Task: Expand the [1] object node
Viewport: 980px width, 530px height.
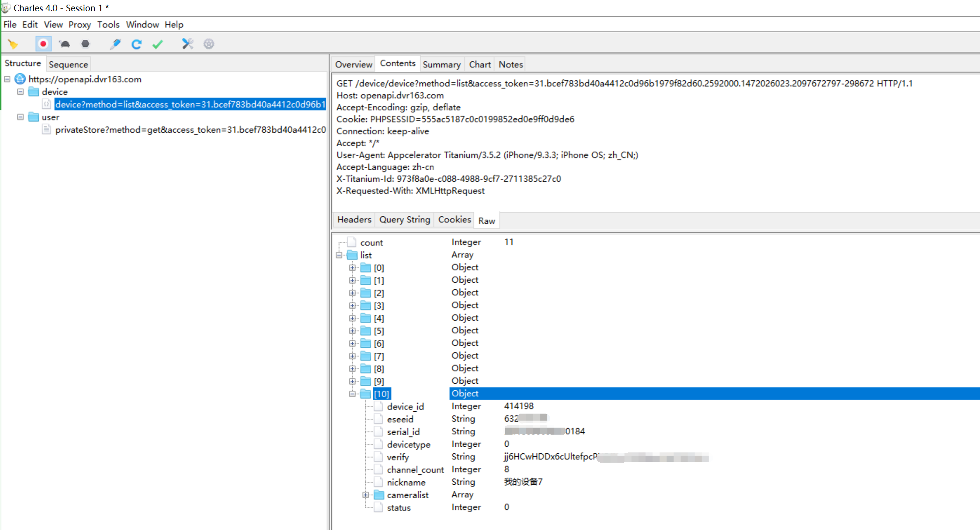Action: point(352,280)
